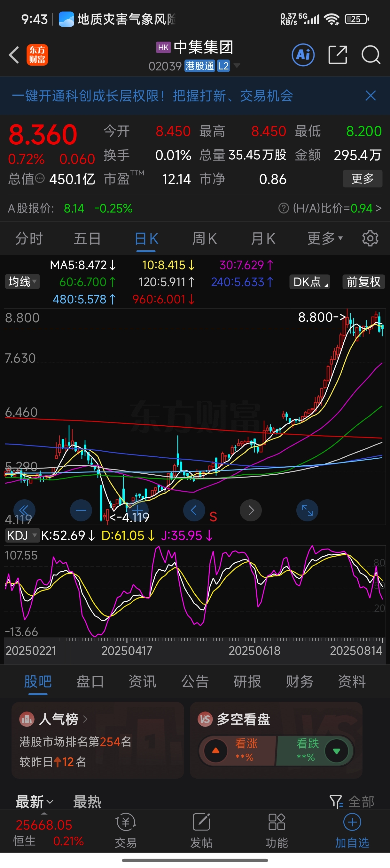Open (H/A)比价 detail chevron

tap(378, 208)
